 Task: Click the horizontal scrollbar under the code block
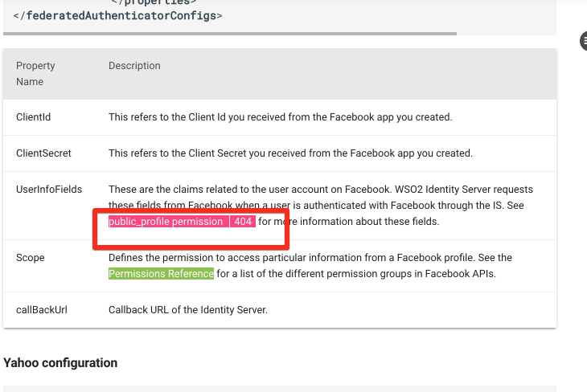230,34
